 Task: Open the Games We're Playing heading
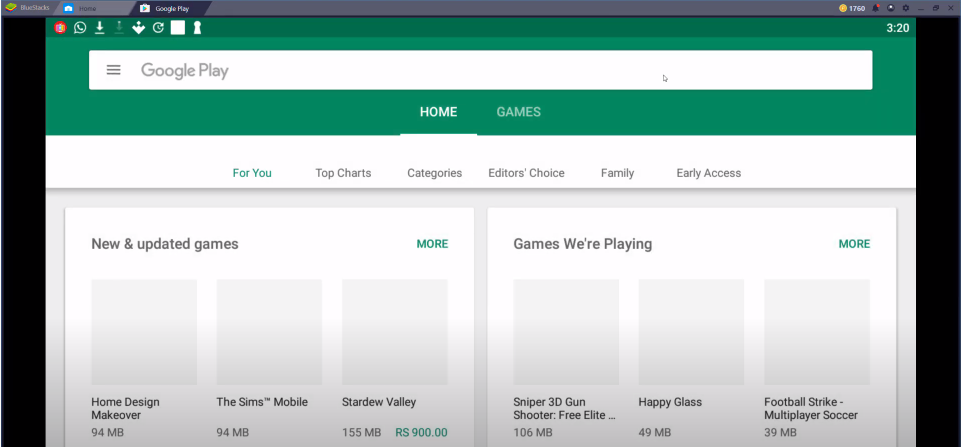pos(583,244)
